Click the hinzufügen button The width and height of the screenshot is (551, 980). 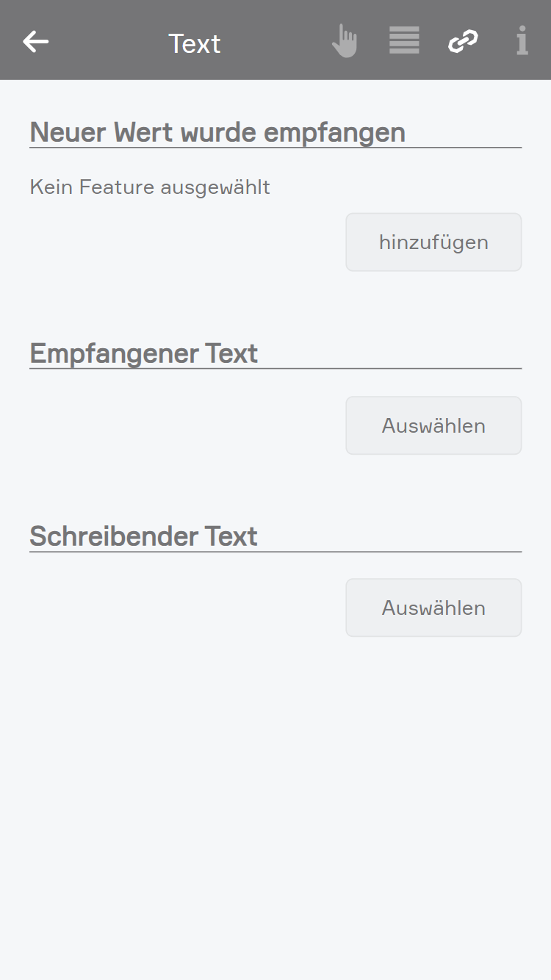click(433, 242)
